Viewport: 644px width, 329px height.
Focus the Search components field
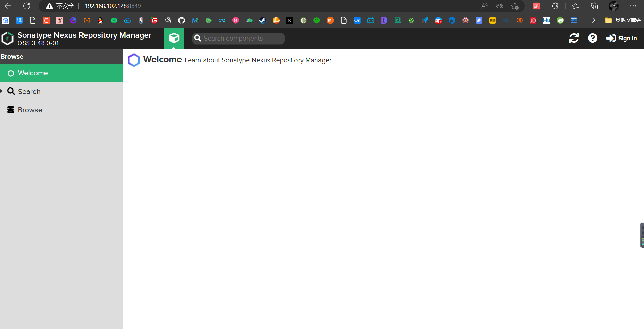[x=238, y=39]
